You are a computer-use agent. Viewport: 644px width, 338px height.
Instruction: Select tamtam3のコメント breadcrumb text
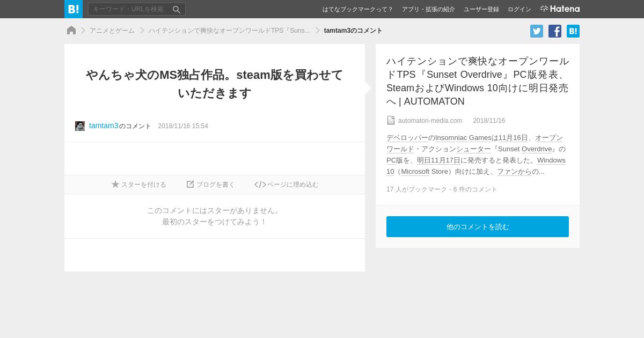tap(353, 31)
